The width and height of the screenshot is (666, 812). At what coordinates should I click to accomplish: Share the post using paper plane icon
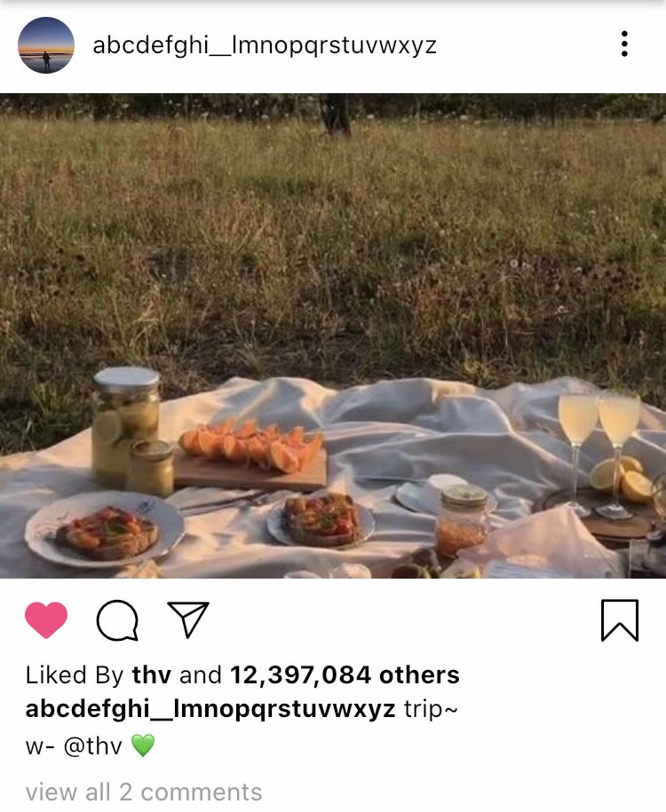[188, 619]
